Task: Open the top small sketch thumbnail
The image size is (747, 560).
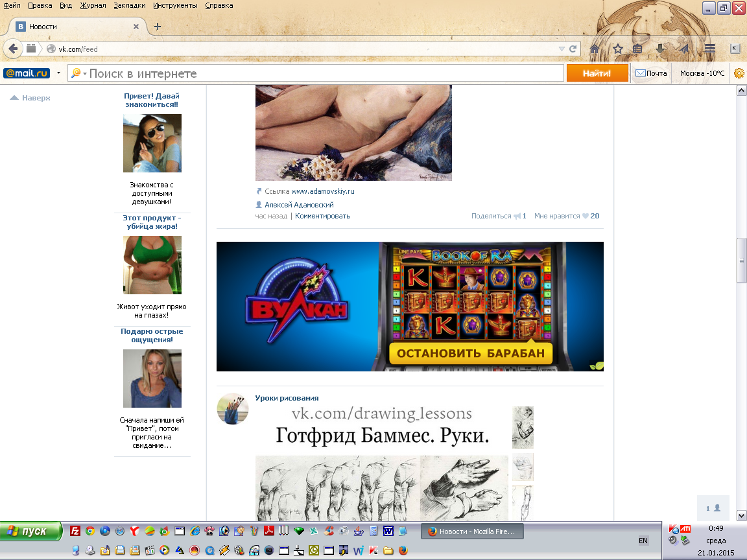Action: (x=523, y=428)
